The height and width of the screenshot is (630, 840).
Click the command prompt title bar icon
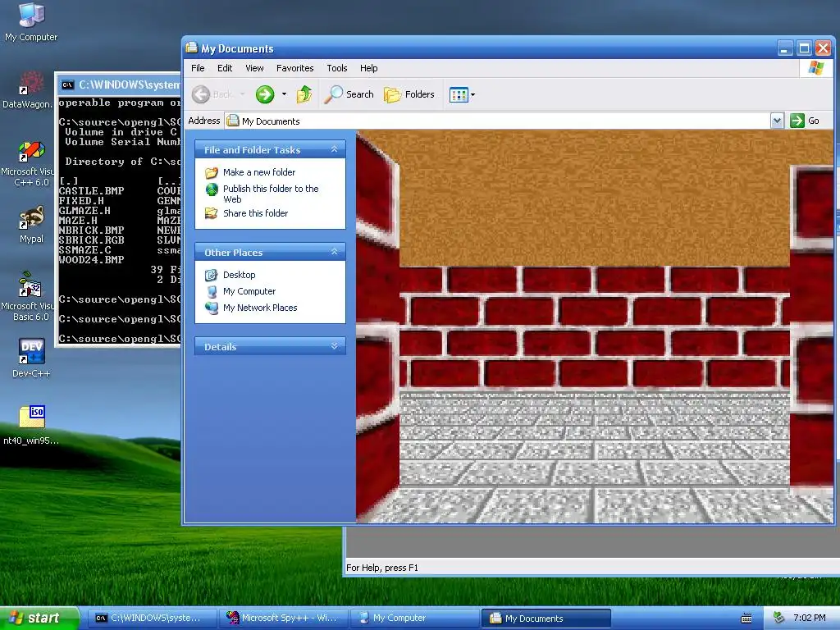[67, 84]
